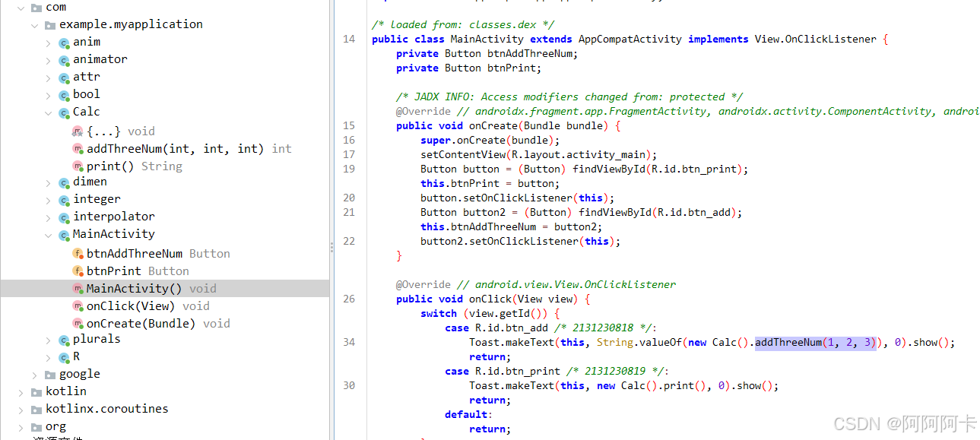The width and height of the screenshot is (980, 440).
Task: Click the class icon next to R
Action: pos(64,357)
